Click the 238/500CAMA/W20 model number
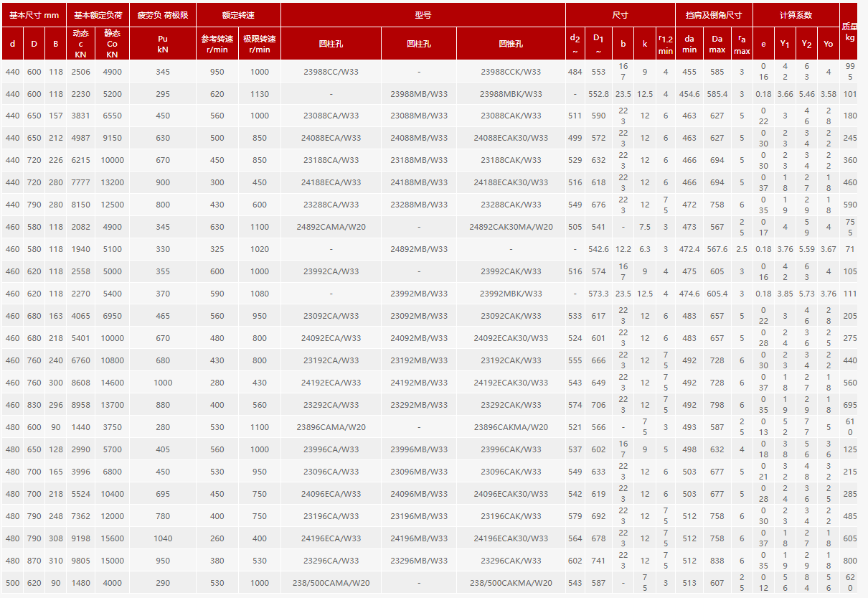This screenshot has height=598, width=868. tap(331, 584)
